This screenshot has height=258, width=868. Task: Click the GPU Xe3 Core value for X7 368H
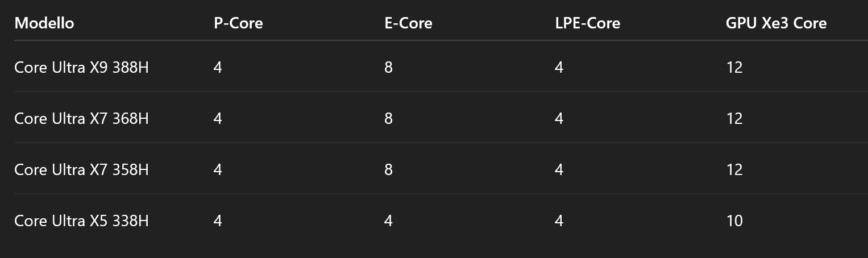click(734, 119)
